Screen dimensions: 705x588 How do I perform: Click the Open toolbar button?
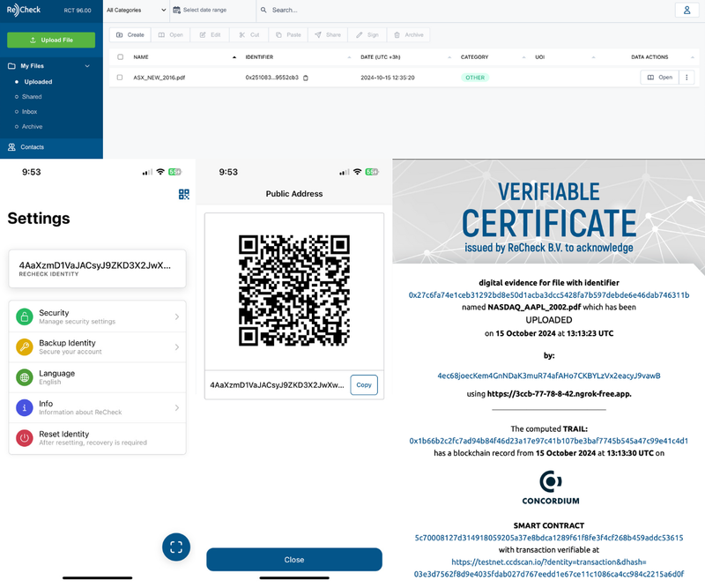170,34
